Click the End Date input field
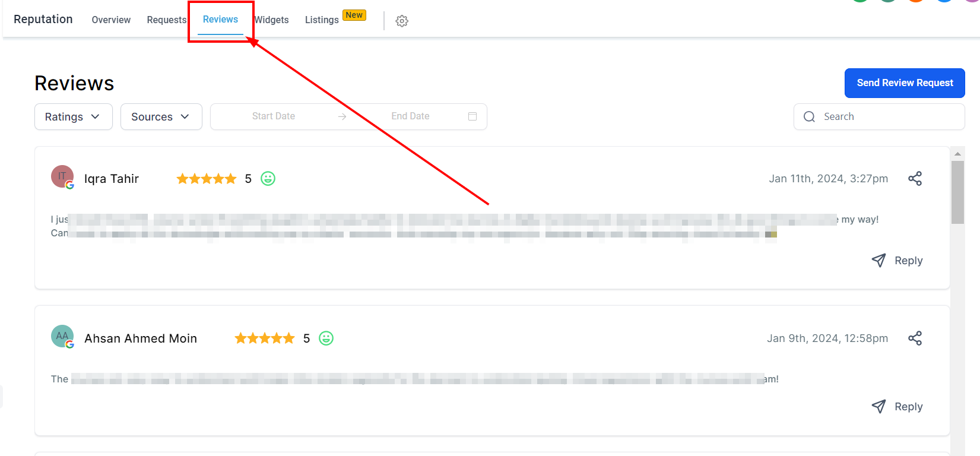The height and width of the screenshot is (456, 980). 410,116
